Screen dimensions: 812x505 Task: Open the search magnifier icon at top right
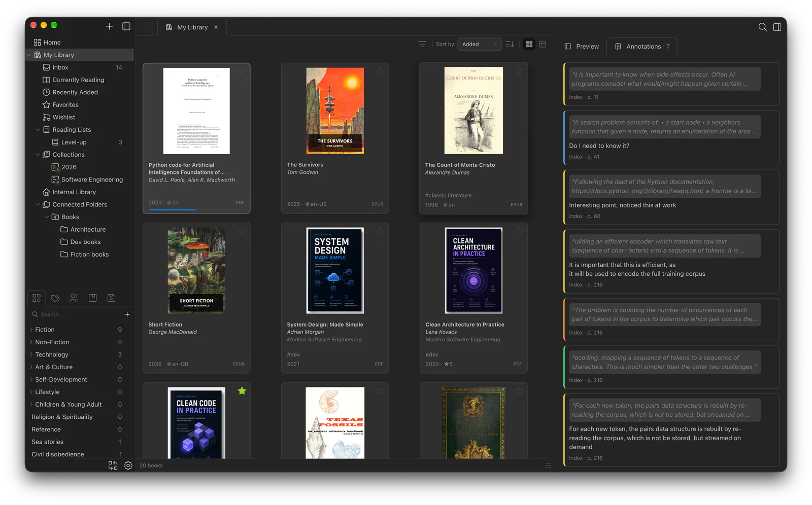(x=762, y=27)
